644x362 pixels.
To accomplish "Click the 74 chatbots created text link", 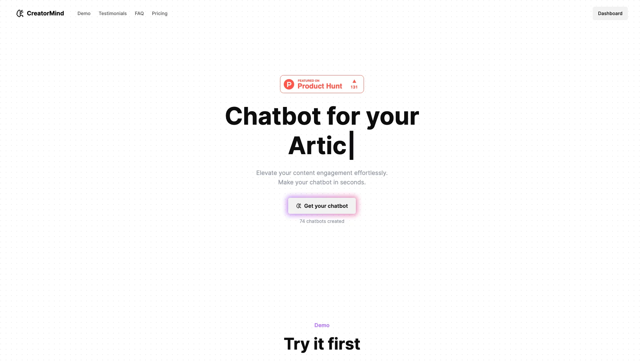I will point(322,221).
